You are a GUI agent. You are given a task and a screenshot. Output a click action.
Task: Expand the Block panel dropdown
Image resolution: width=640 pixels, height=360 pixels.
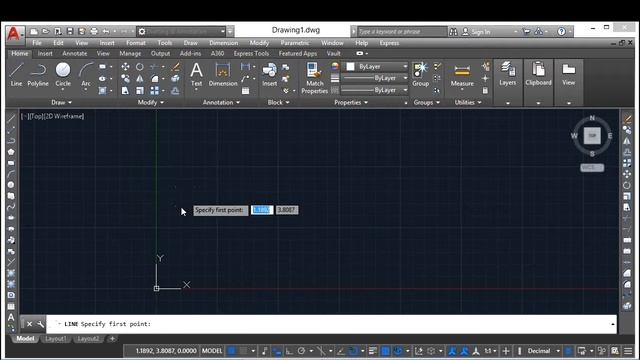click(x=278, y=102)
